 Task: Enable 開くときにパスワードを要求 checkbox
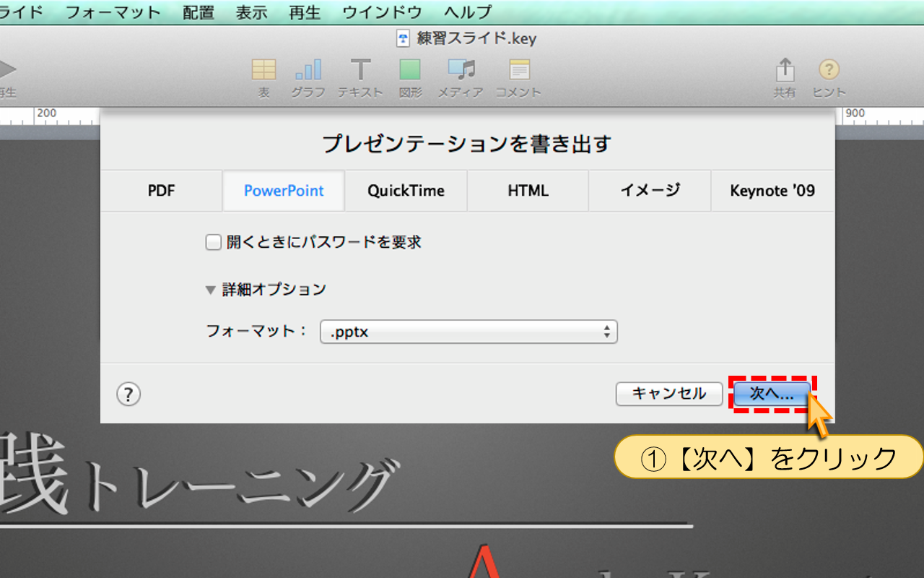pos(213,243)
